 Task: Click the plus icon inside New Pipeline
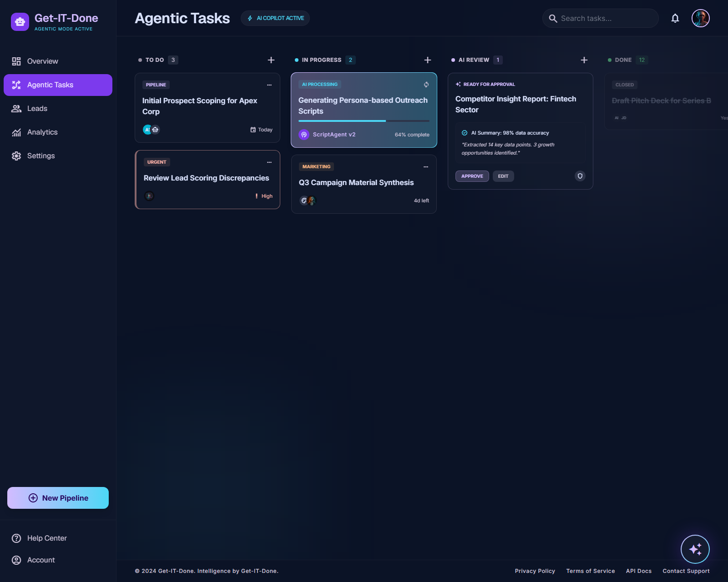(x=33, y=498)
